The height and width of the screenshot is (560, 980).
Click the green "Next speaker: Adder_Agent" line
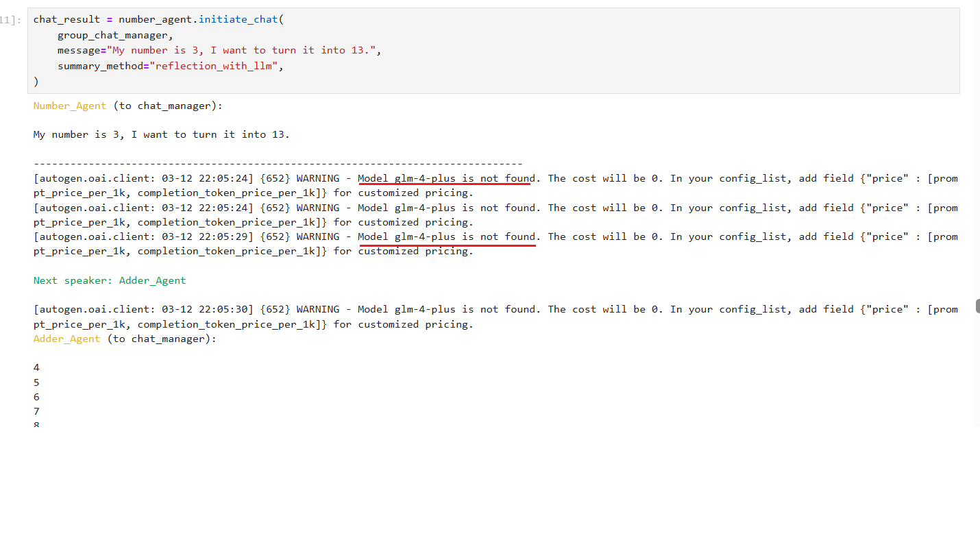110,280
